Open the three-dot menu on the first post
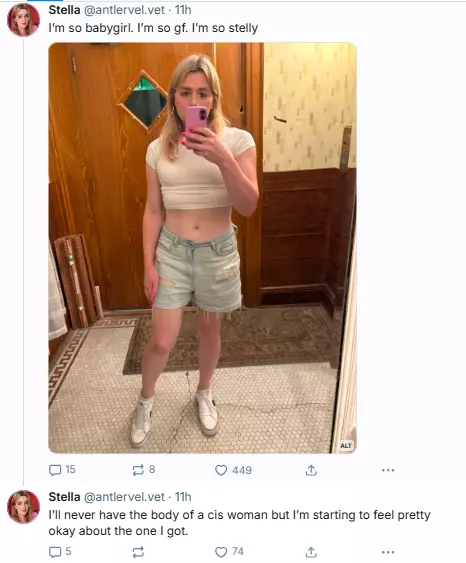The image size is (466, 563). [388, 470]
